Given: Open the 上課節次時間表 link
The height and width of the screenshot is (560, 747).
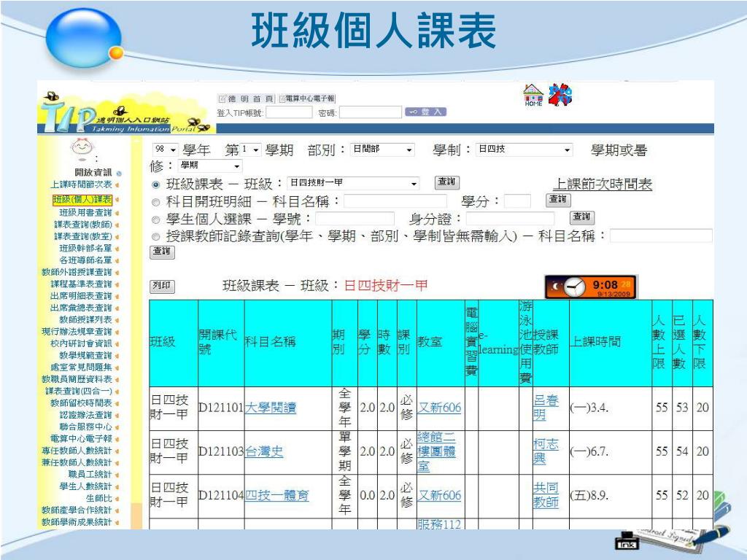Looking at the screenshot, I should [x=602, y=184].
